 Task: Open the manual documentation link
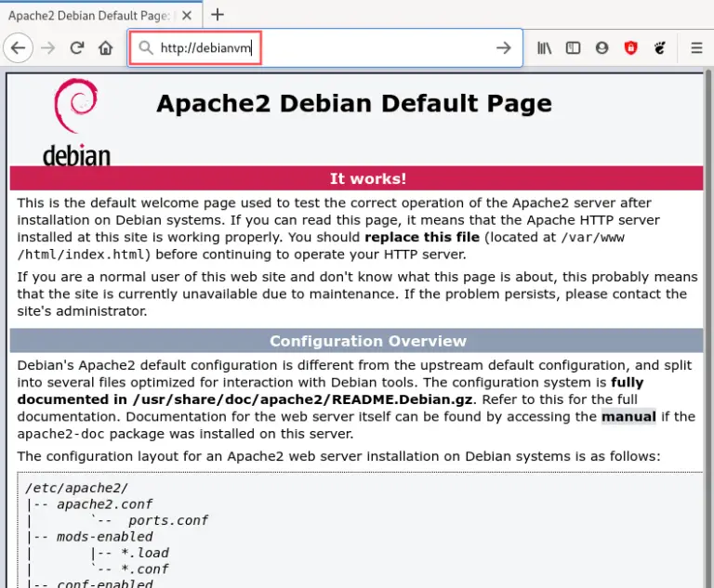[628, 416]
